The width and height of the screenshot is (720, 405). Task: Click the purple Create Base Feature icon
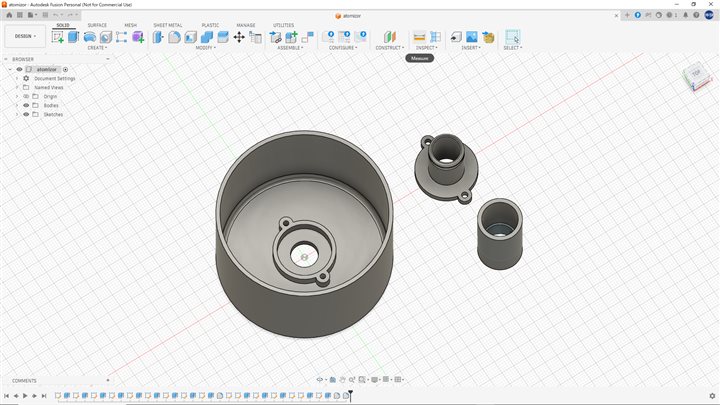pyautogui.click(x=138, y=37)
